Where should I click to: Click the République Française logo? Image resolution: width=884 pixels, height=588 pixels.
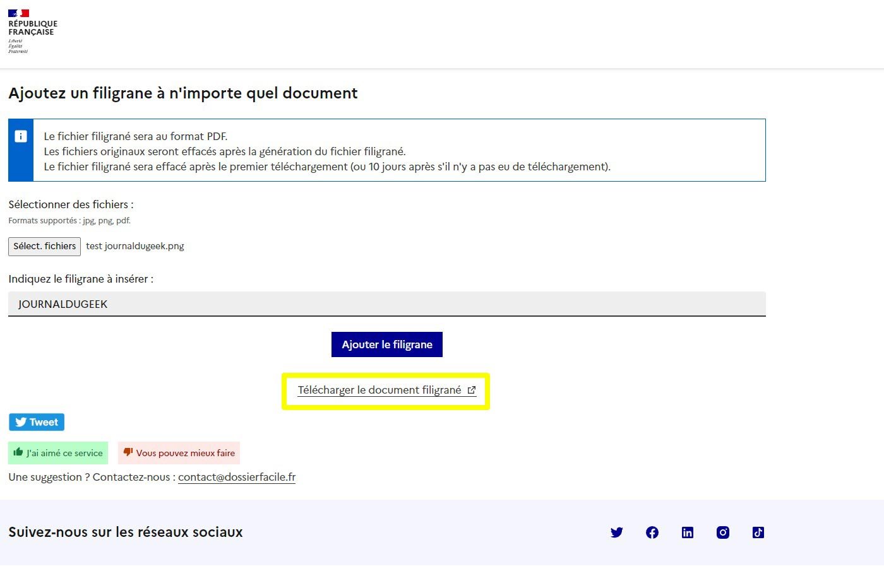[x=32, y=32]
